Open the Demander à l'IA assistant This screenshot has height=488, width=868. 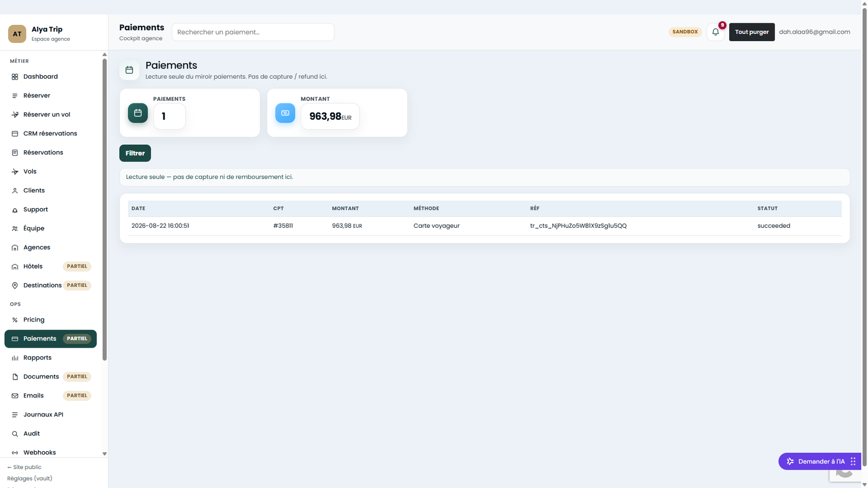[x=819, y=461]
